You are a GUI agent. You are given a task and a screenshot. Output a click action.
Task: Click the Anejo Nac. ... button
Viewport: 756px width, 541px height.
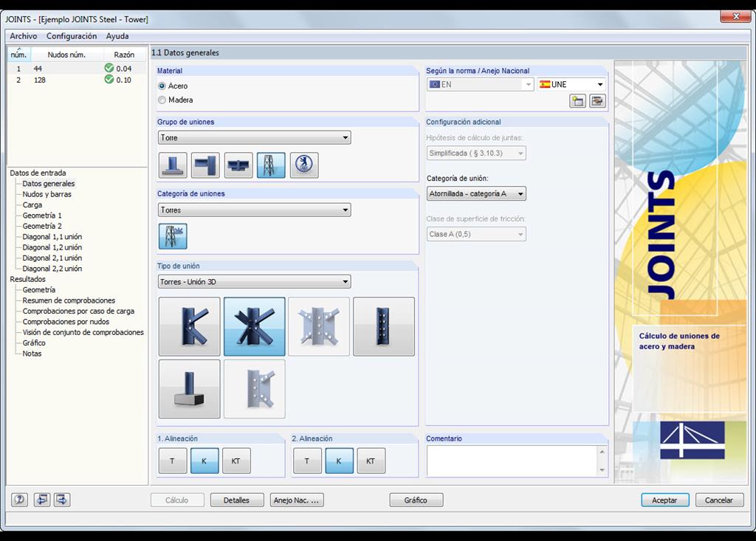point(297,500)
